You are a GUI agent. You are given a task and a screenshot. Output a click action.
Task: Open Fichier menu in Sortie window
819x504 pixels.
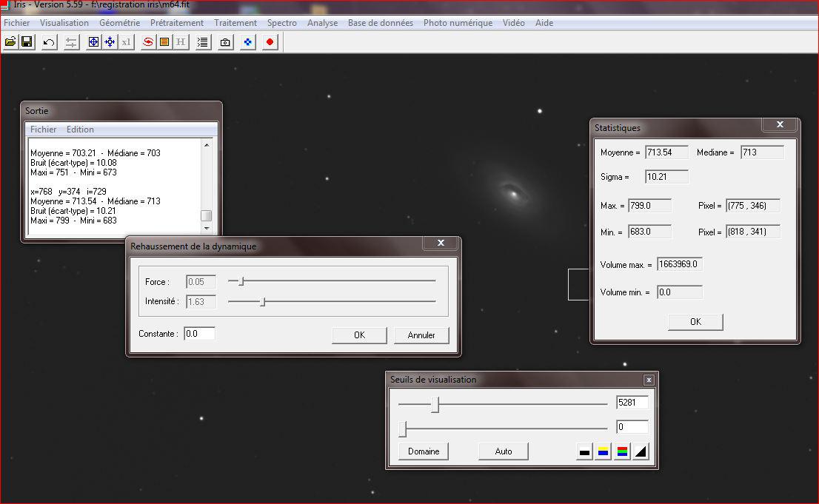click(44, 130)
